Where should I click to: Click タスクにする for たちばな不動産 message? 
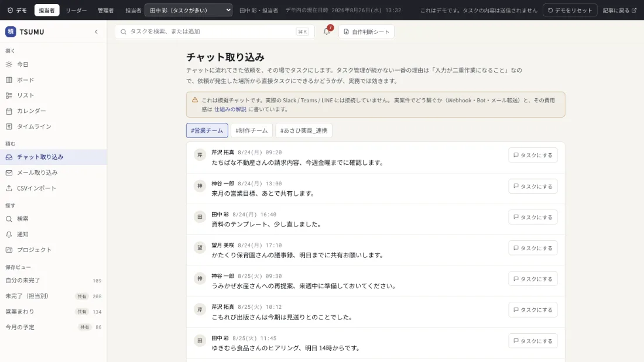pos(533,155)
